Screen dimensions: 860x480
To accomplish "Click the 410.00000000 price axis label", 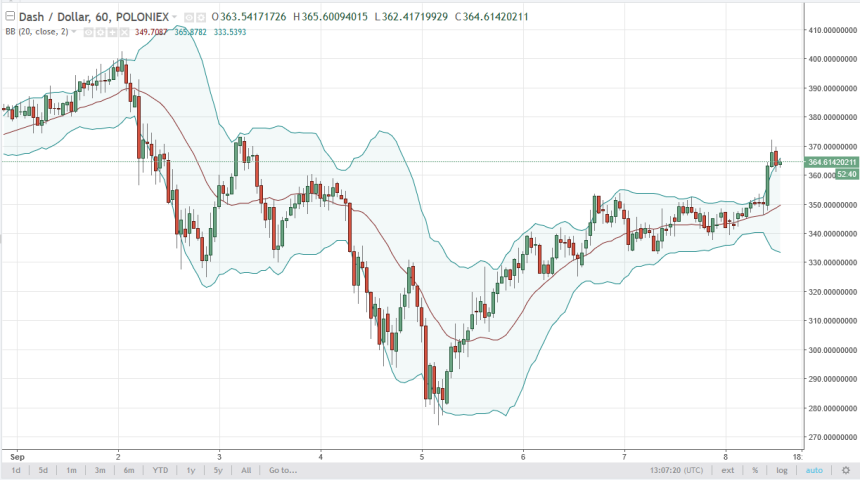I will [833, 30].
